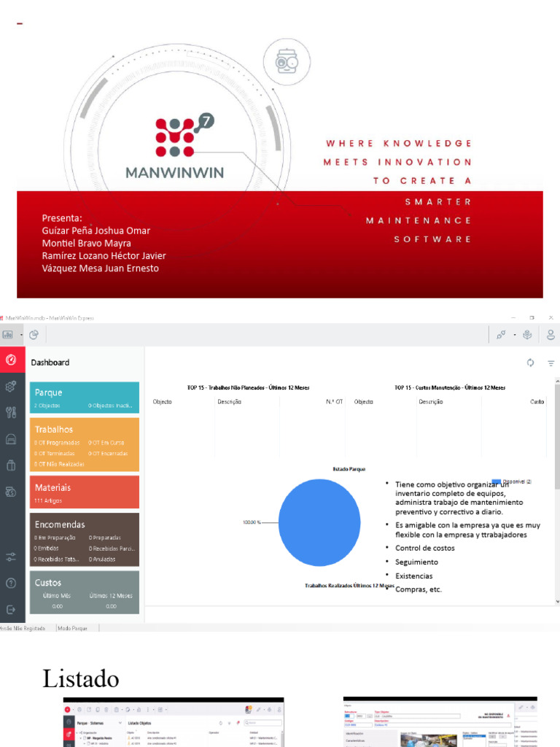Click '0 Emitidas' in Encomendas tile

click(x=46, y=549)
